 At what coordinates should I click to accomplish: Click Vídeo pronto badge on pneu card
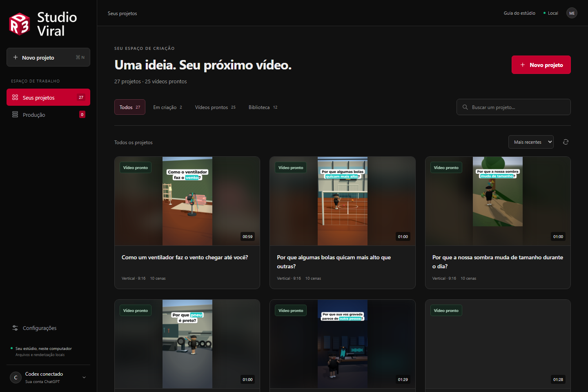point(136,310)
